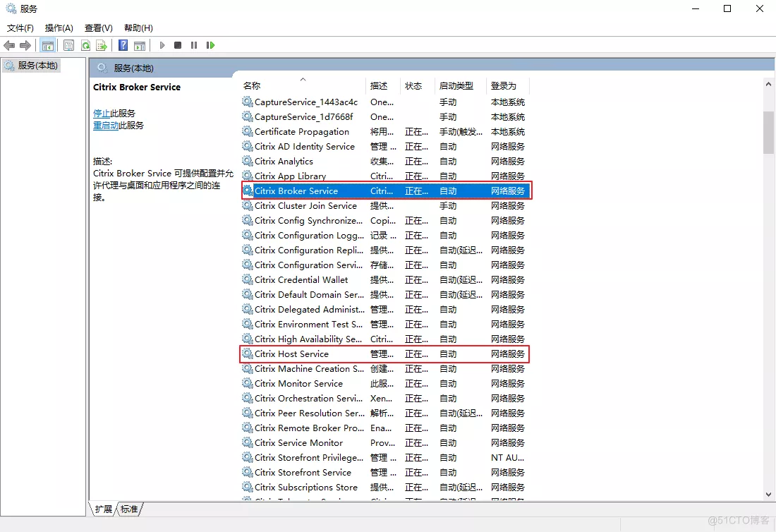Click gear icon of Citrix Subscriptions Store row
The image size is (776, 532).
248,487
